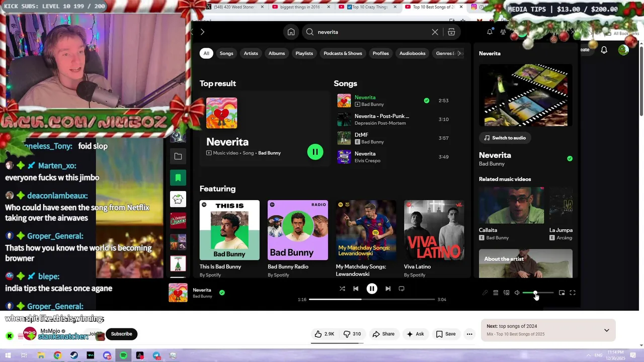Open the Callaíta related music video
The height and width of the screenshot is (362, 644).
[511, 214]
